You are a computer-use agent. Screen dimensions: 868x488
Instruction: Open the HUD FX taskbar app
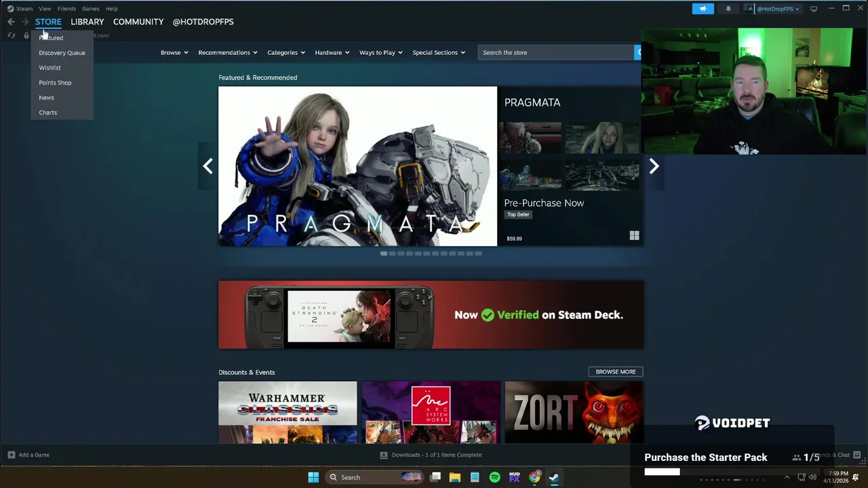(515, 477)
